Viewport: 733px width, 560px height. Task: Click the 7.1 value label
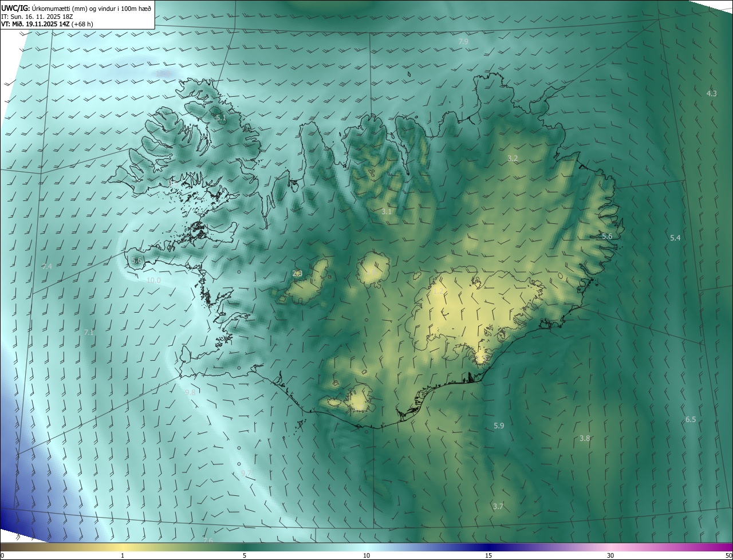pyautogui.click(x=89, y=332)
